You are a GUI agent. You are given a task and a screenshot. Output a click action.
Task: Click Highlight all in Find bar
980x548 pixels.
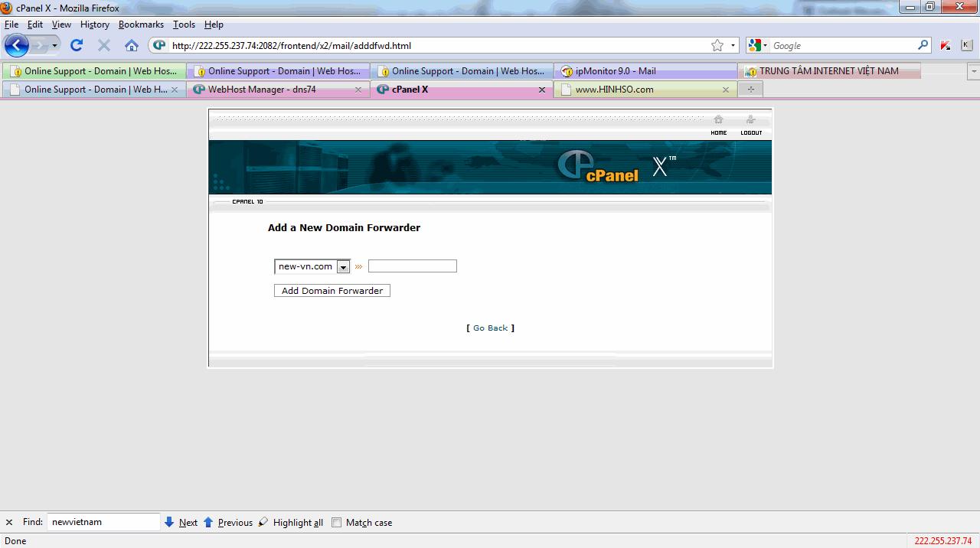click(x=290, y=523)
